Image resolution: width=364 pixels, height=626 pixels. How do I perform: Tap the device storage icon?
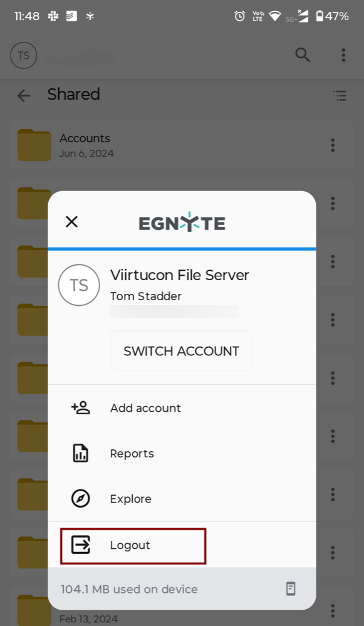point(291,589)
